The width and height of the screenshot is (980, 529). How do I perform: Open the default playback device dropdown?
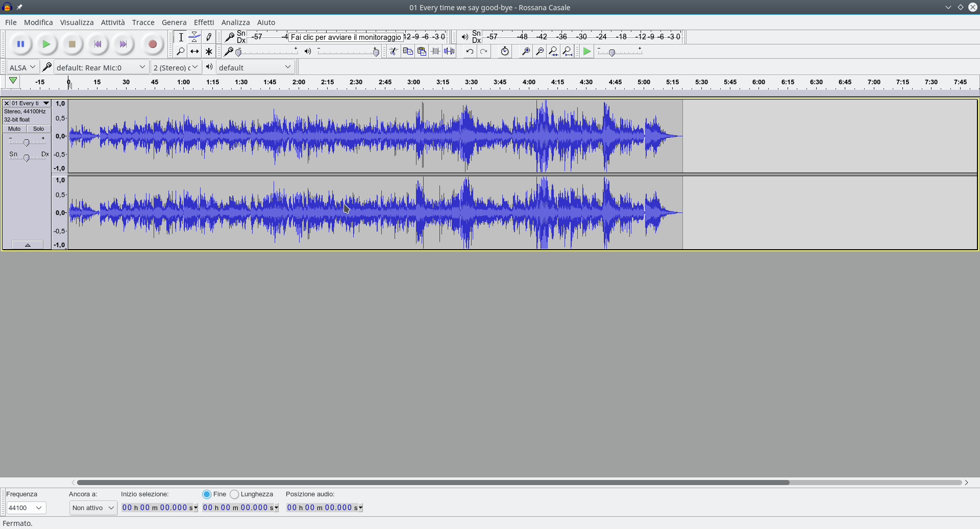[x=255, y=67]
